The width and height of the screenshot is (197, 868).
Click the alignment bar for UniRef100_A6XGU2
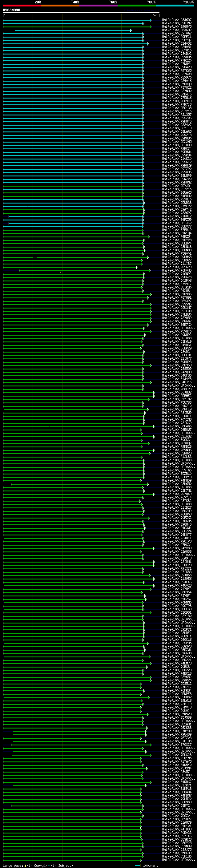click(x=73, y=30)
